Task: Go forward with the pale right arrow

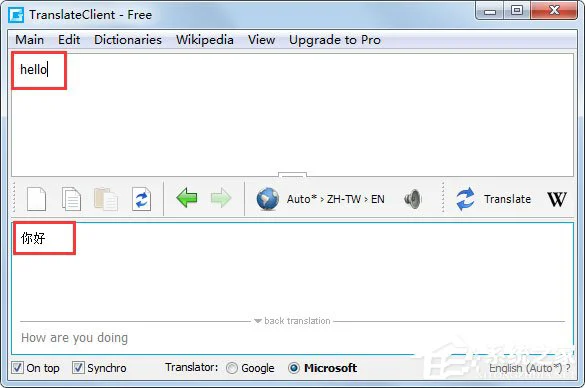Action: tap(221, 198)
